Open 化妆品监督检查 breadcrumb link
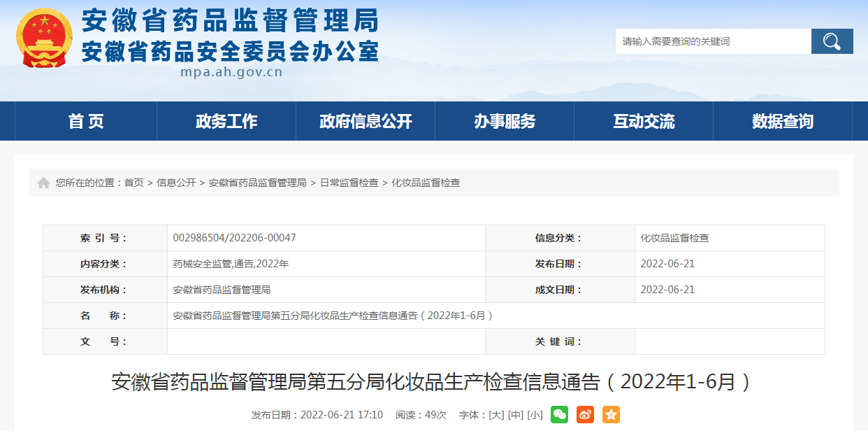868x431 pixels. coord(426,183)
